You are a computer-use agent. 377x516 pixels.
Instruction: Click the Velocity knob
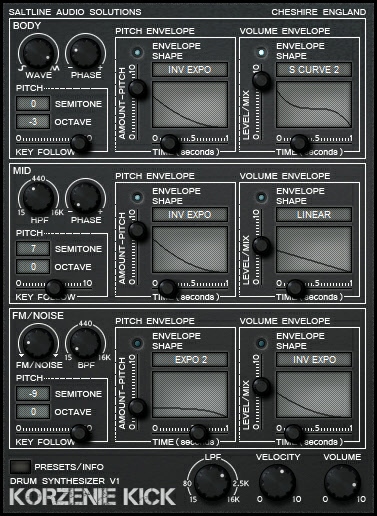[x=277, y=481]
